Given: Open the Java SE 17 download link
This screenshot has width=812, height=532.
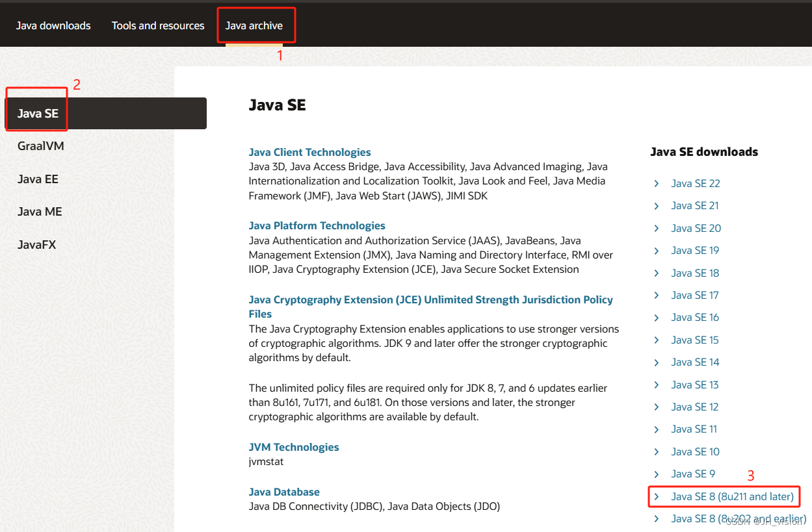Looking at the screenshot, I should click(695, 296).
